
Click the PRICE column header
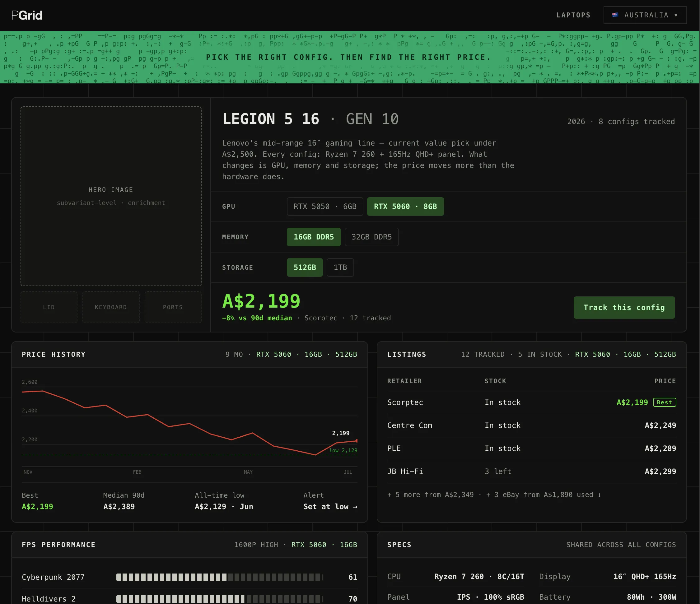665,381
